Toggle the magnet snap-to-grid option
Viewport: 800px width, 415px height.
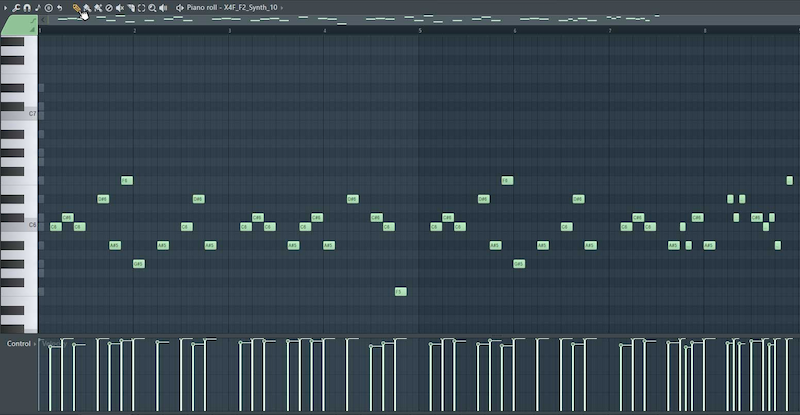27,7
